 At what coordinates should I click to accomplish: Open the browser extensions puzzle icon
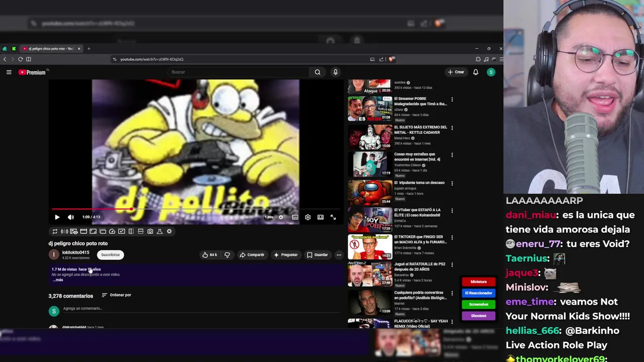click(x=478, y=59)
